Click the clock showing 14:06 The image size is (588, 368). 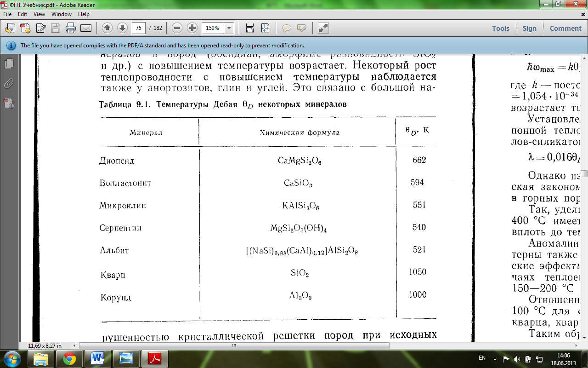point(563,356)
